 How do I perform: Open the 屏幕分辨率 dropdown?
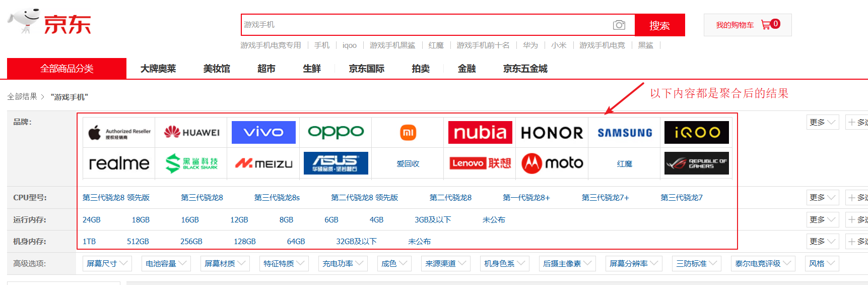point(634,263)
